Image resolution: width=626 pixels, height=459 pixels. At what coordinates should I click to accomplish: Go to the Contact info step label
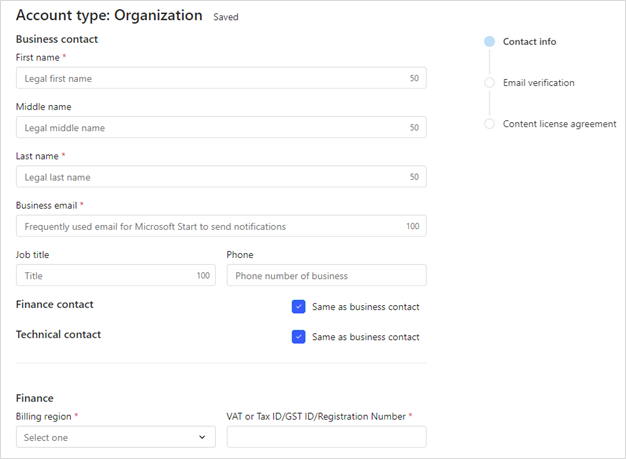click(529, 42)
